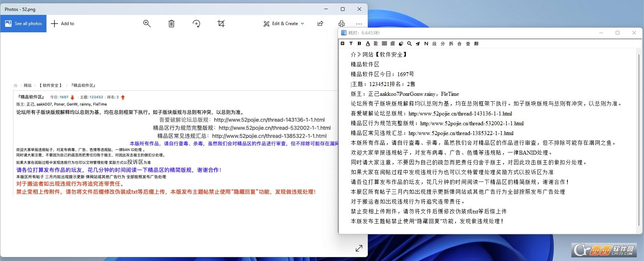The width and height of the screenshot is (644, 261).
Task: Open the Edit & Create dropdown
Action: [x=284, y=24]
